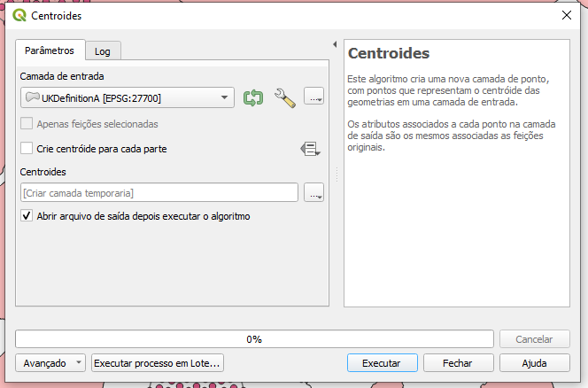
Task: Switch to the Log tab
Action: click(104, 51)
